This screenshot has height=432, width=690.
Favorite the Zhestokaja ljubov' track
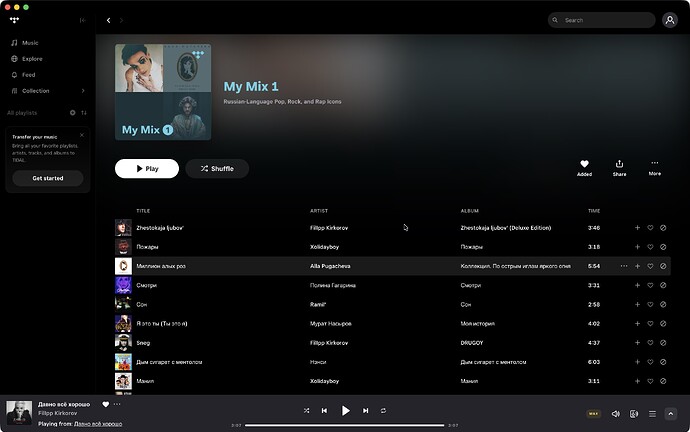[650, 228]
